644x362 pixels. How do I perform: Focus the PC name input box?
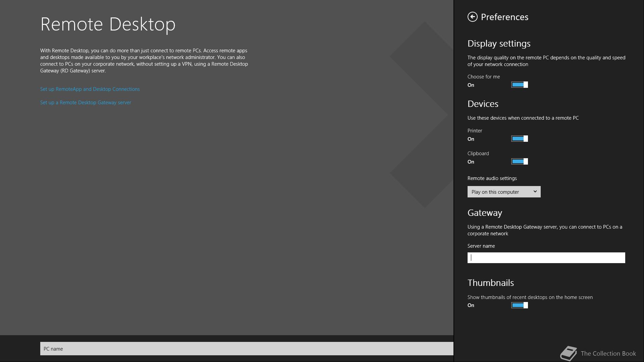(x=247, y=349)
